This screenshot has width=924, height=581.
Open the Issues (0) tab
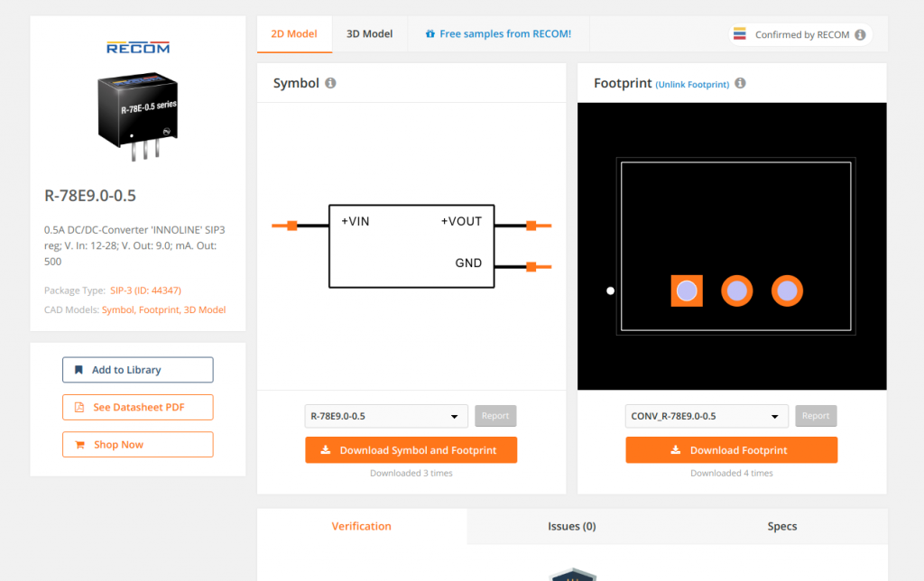(x=571, y=526)
